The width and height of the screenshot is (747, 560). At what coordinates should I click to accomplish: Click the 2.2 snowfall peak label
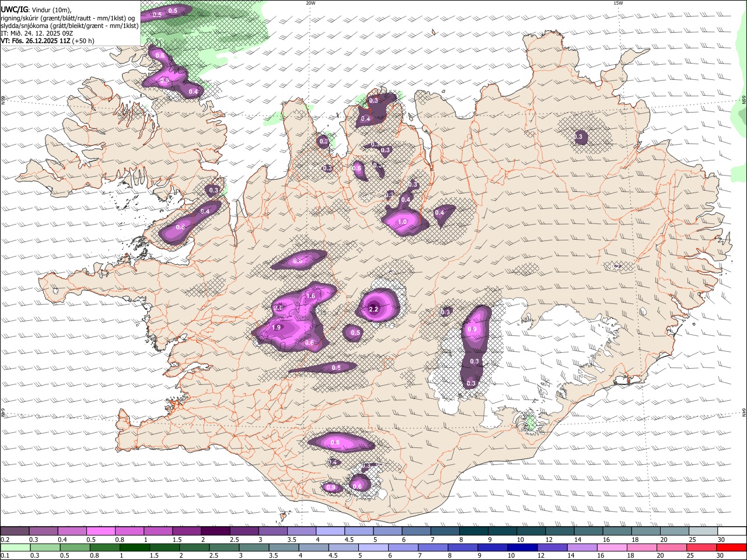374,309
